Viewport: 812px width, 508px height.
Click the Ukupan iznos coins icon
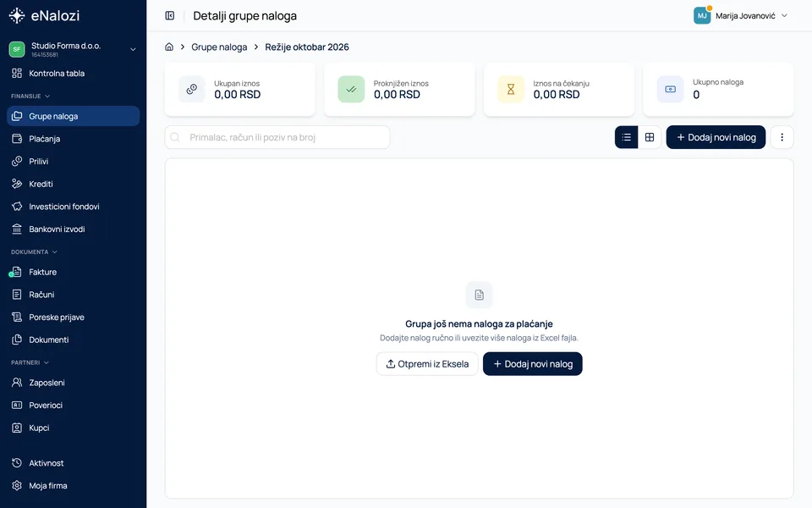[x=192, y=89]
